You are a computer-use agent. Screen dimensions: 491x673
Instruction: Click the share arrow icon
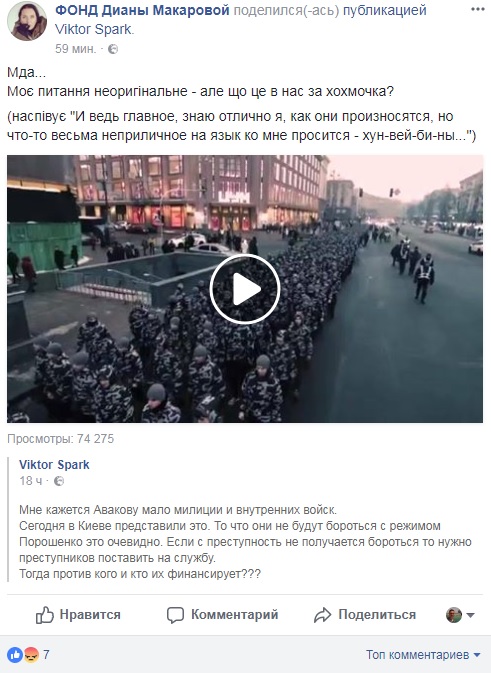click(x=322, y=615)
